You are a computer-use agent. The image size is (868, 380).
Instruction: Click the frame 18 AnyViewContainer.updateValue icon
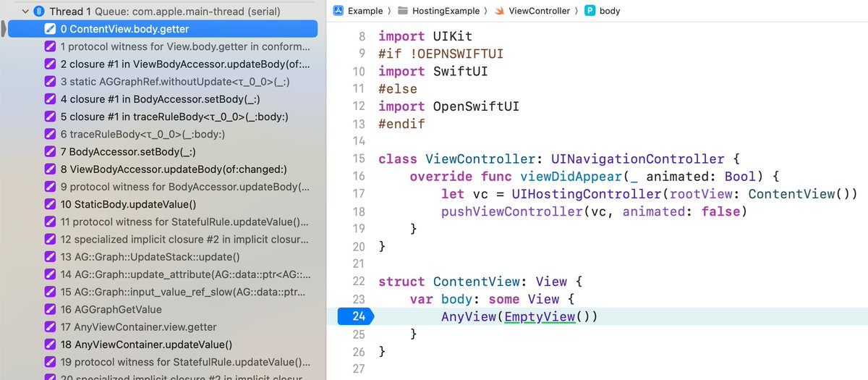(51, 345)
